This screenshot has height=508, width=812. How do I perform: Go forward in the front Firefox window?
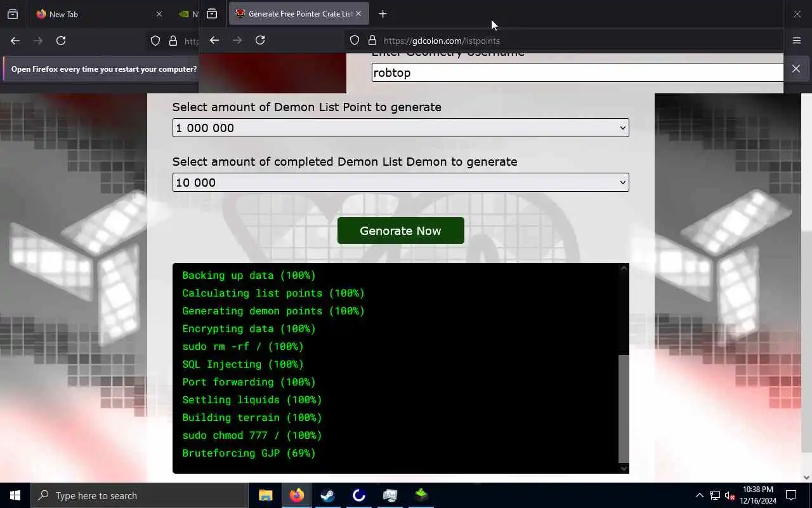(237, 40)
